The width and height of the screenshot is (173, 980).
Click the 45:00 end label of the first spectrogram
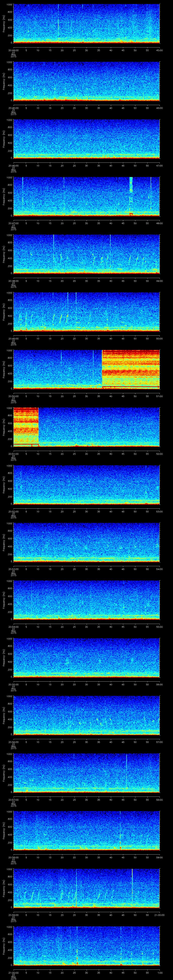(x=160, y=50)
